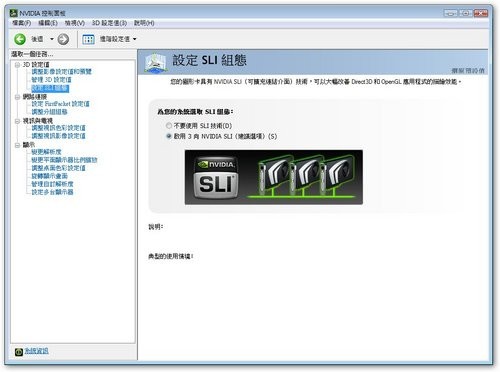Click the 後退 button label

(x=37, y=39)
